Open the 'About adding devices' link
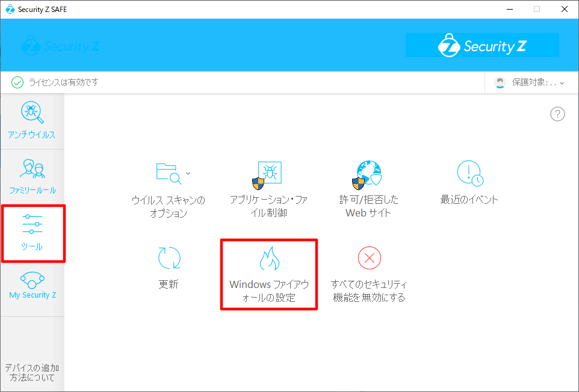This screenshot has width=579, height=392. coord(32,372)
